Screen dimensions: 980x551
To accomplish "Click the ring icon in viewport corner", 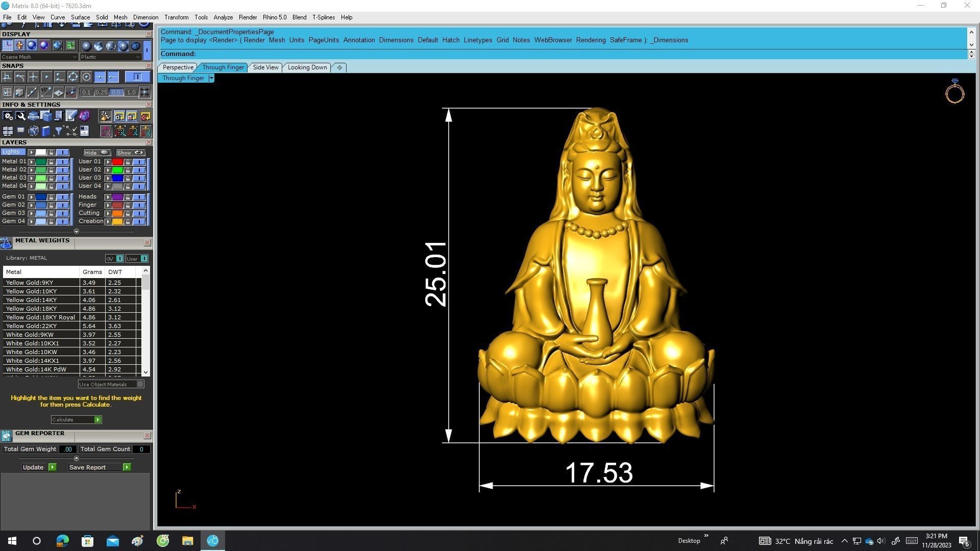I will [954, 91].
